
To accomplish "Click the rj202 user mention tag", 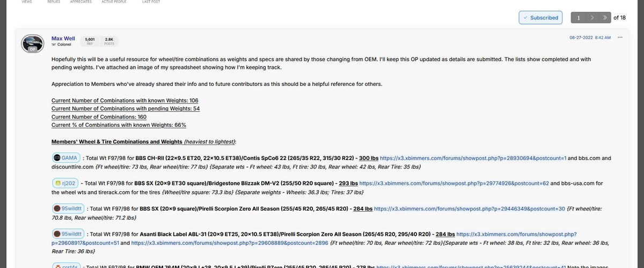I will tap(65, 183).
